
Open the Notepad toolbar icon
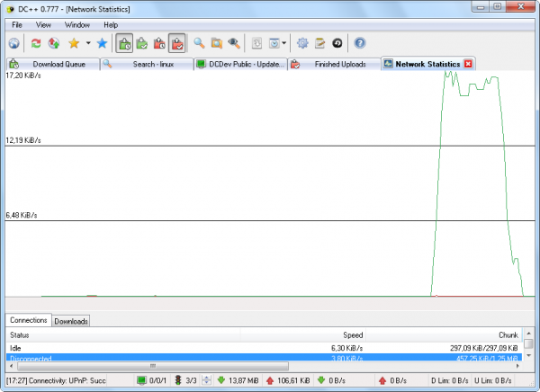(x=319, y=43)
